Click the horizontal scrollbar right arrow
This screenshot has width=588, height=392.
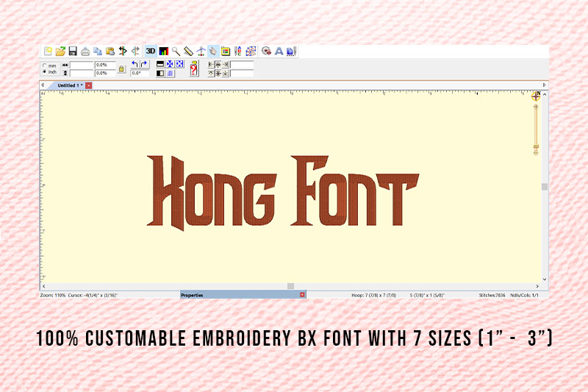click(x=537, y=286)
